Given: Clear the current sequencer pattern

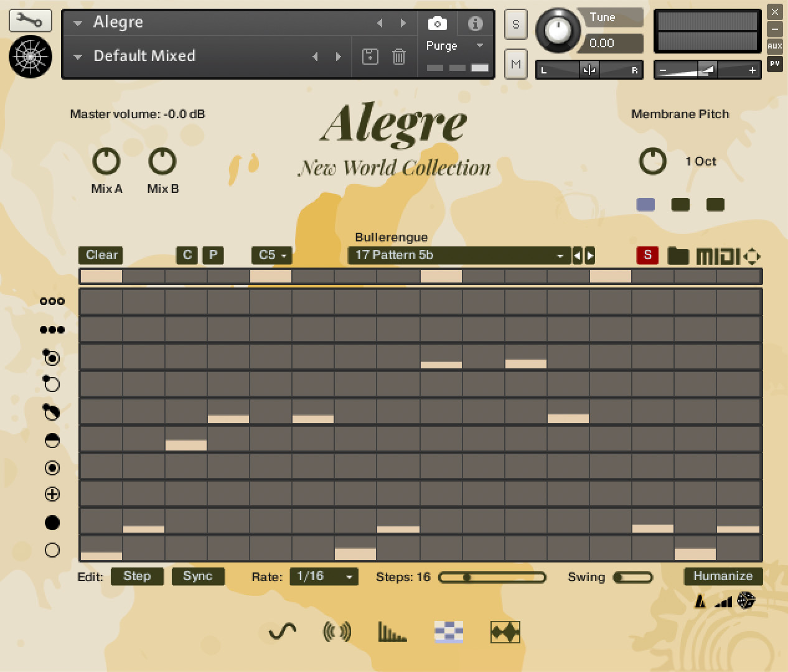Looking at the screenshot, I should coord(100,255).
